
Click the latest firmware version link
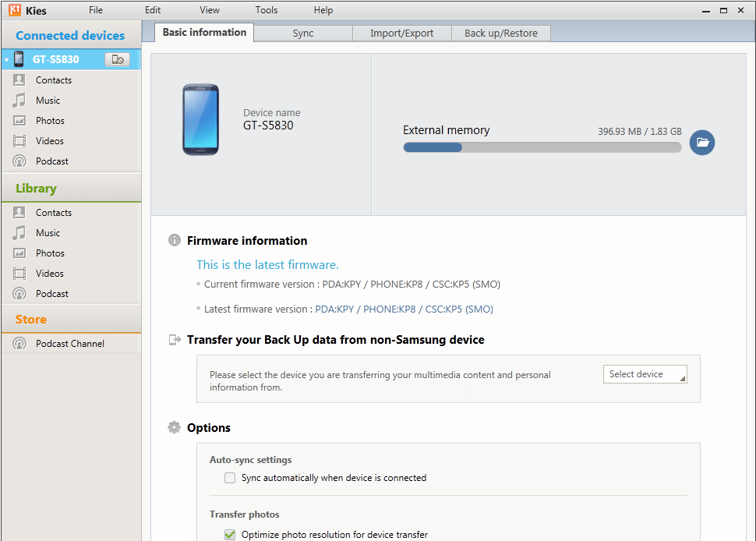coord(404,309)
